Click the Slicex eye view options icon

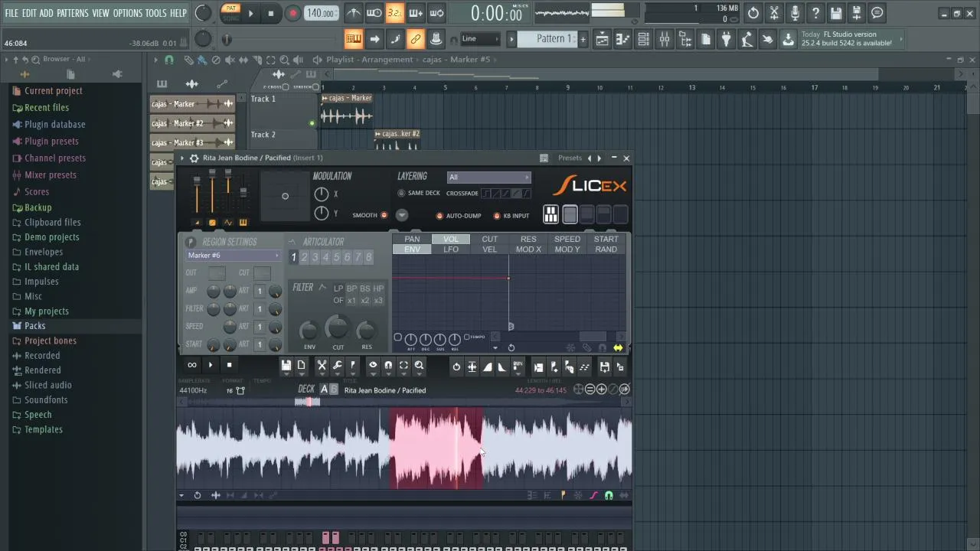(373, 366)
